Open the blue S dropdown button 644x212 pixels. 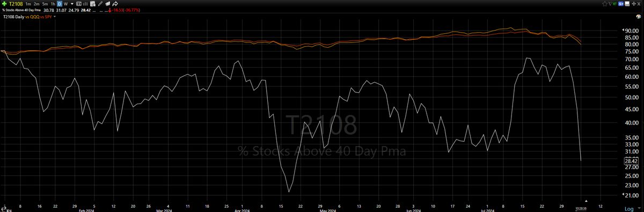point(621,4)
